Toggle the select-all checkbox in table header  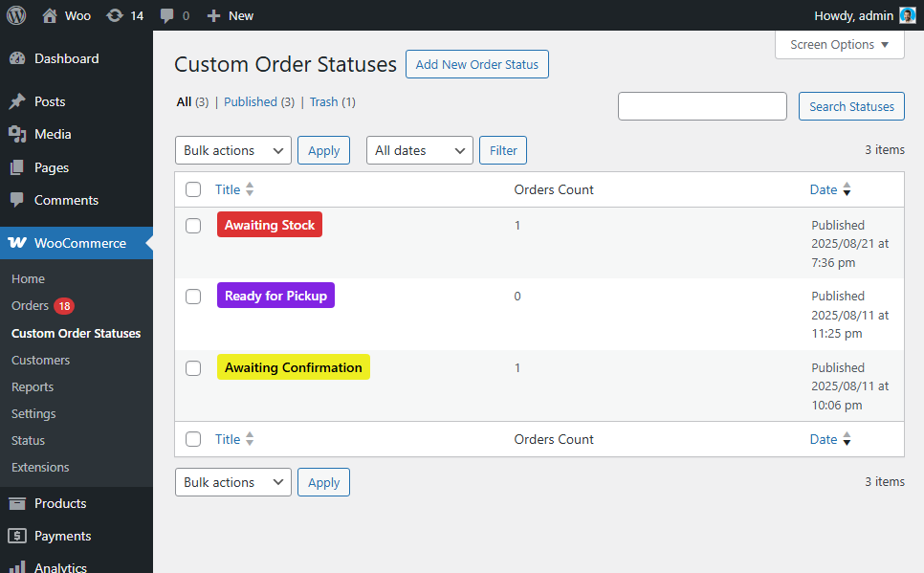coord(193,189)
